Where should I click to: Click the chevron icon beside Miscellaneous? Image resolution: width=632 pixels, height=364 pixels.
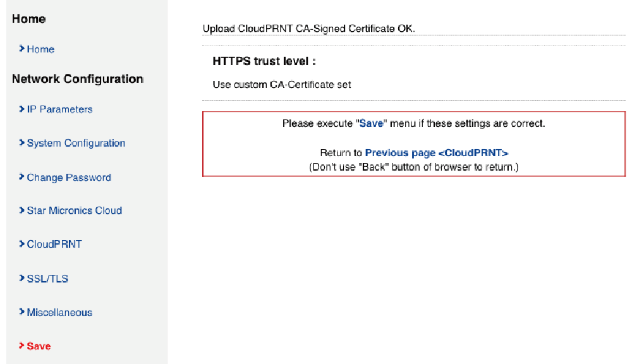click(x=21, y=312)
